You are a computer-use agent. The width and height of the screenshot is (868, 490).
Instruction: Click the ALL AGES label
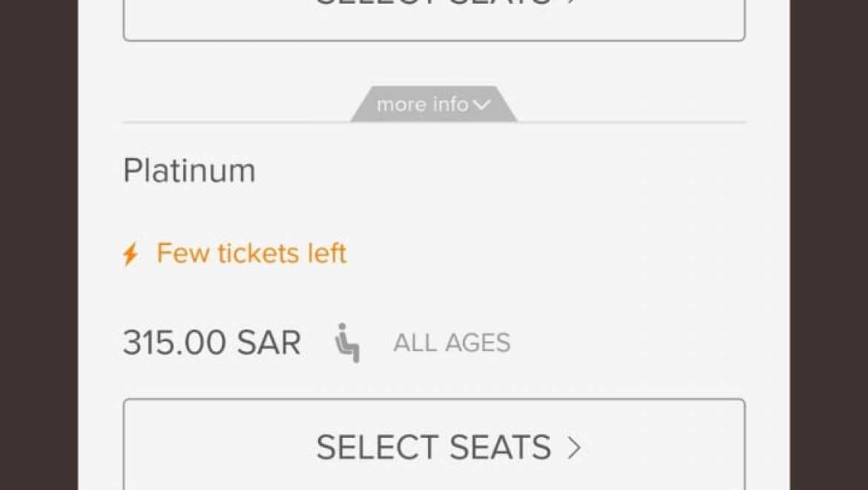point(452,343)
